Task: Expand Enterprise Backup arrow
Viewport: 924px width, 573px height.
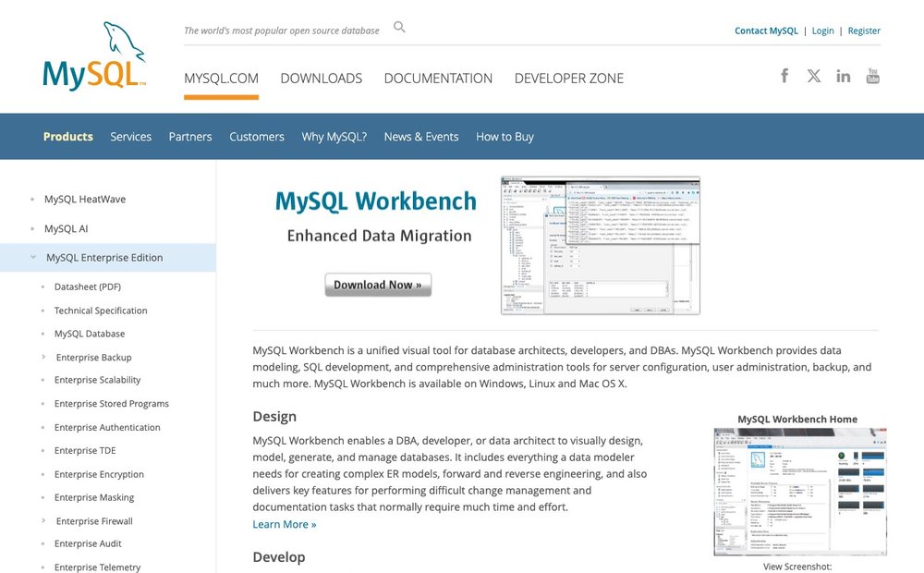Action: [43, 357]
